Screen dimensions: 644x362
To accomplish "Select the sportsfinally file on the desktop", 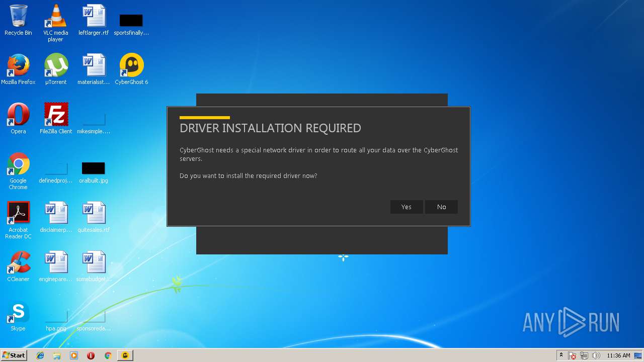I will coord(131,24).
